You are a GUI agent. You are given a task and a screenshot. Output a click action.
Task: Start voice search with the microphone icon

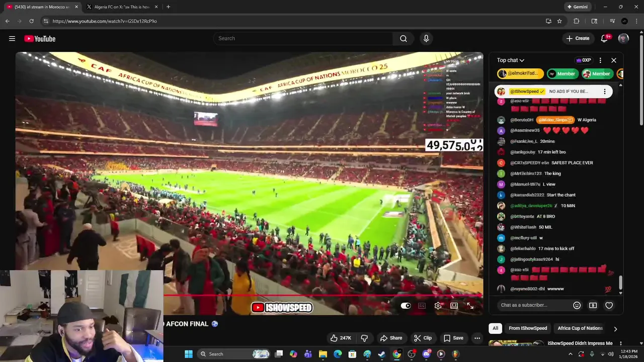point(426,39)
